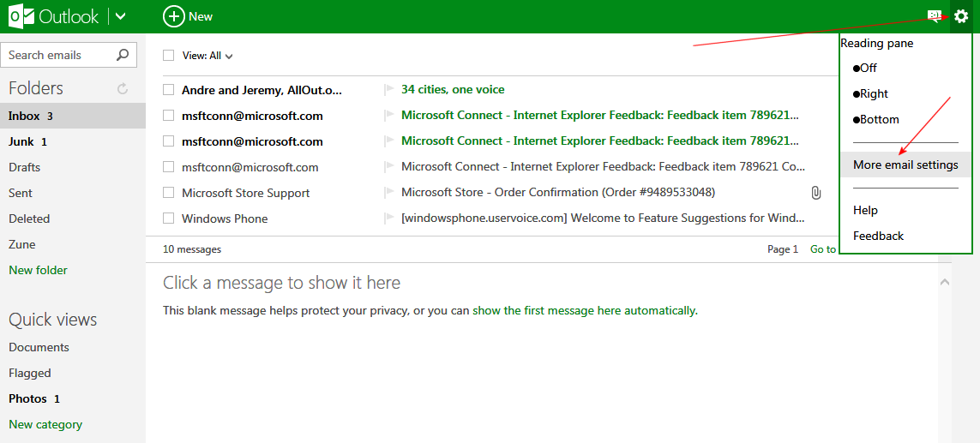The image size is (980, 443).
Task: Click the New plus circle icon
Action: coord(174,16)
